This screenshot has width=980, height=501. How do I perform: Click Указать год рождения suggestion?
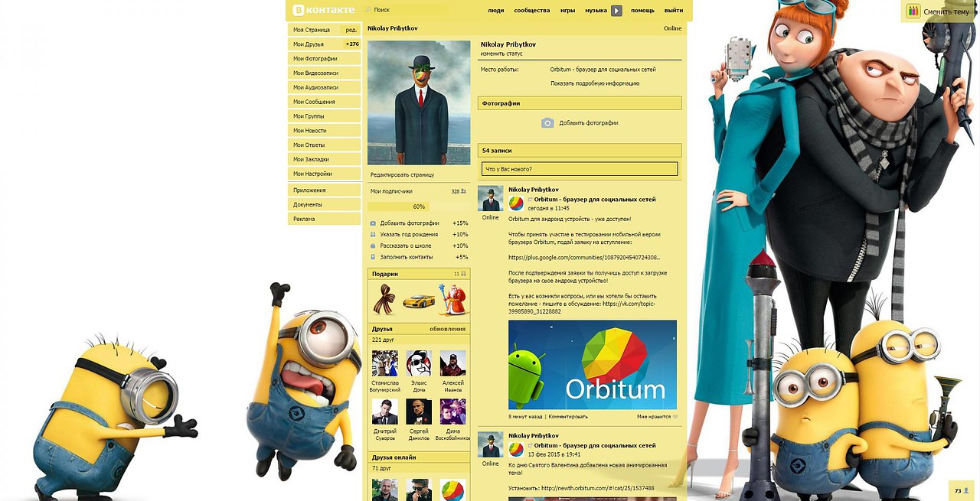click(x=419, y=235)
